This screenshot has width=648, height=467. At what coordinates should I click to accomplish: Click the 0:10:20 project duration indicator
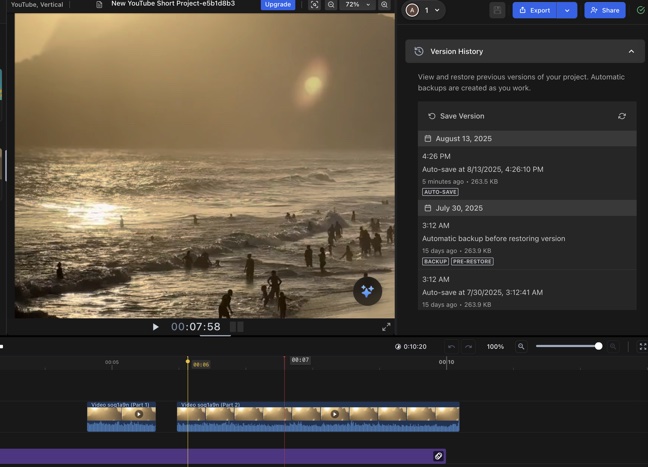[410, 347]
